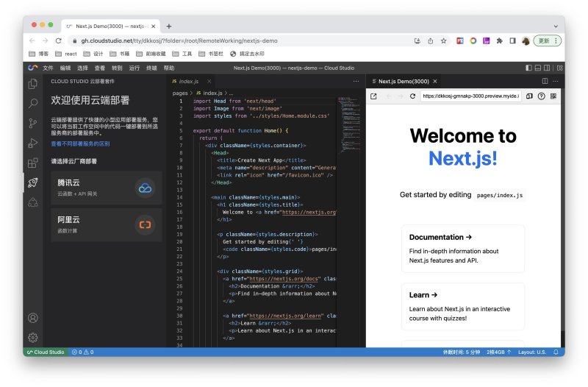Click the preview devtools icon beside URL

coord(529,96)
